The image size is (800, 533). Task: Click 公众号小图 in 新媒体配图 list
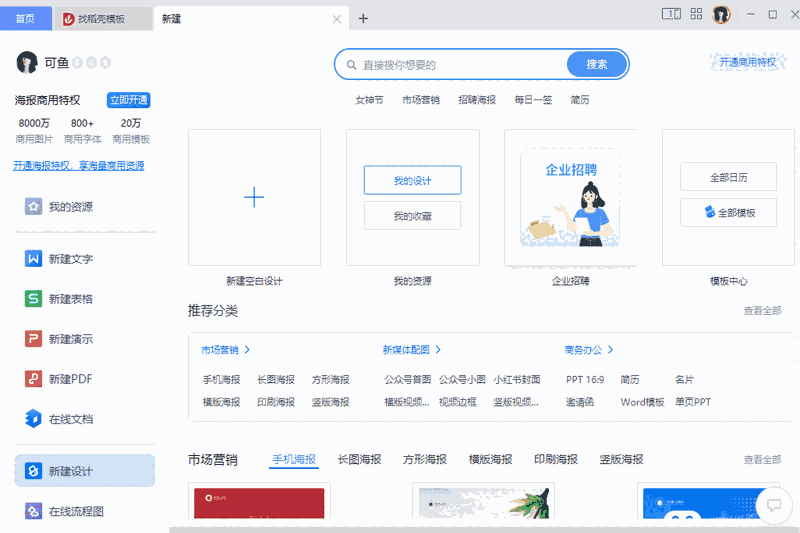coord(462,379)
